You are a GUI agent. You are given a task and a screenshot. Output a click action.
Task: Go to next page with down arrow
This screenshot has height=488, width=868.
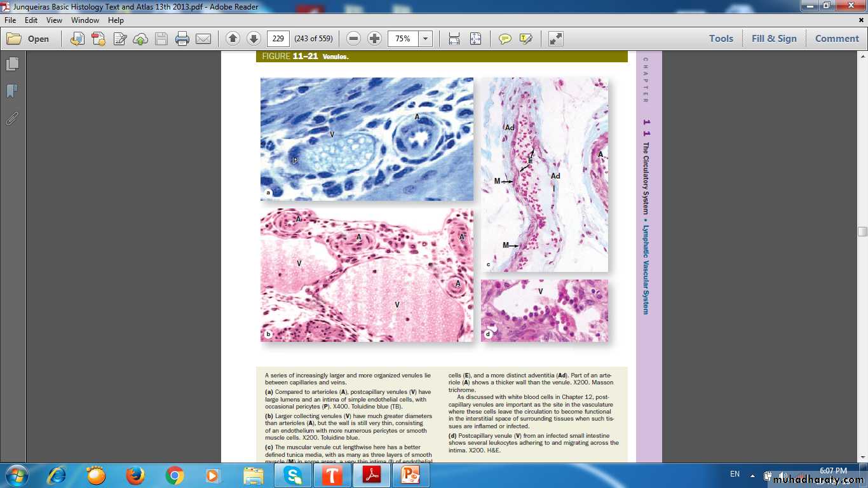(254, 39)
